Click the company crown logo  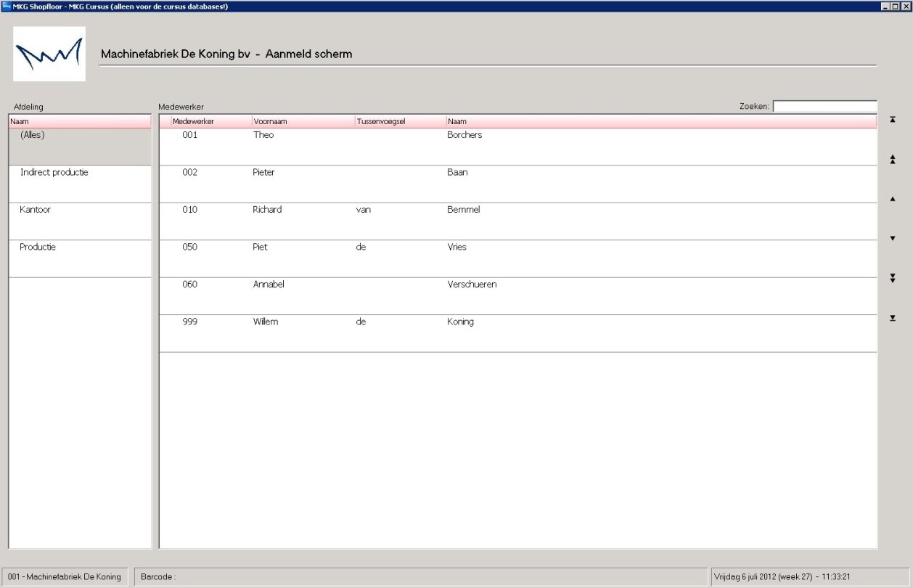(x=49, y=54)
